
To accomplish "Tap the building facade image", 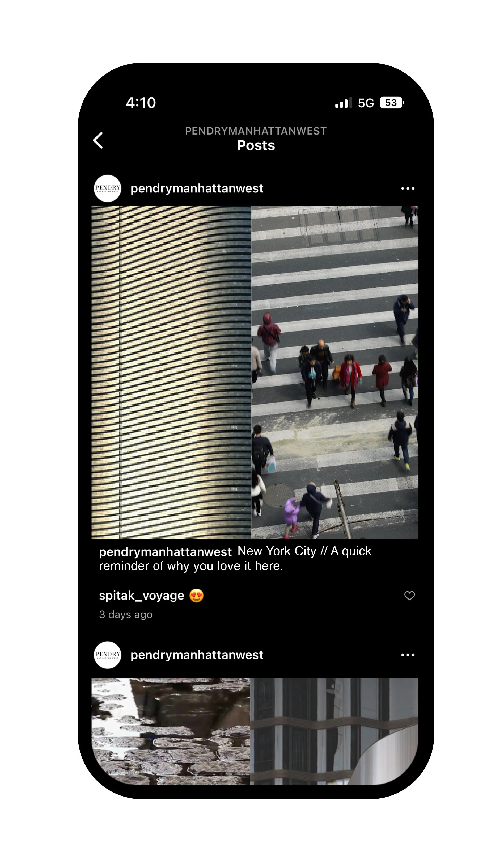I will [171, 372].
